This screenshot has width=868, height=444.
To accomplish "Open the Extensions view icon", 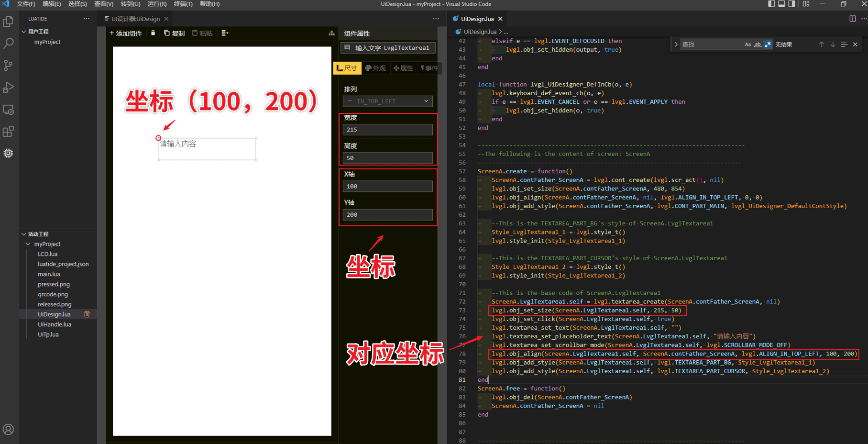I will 8,132.
